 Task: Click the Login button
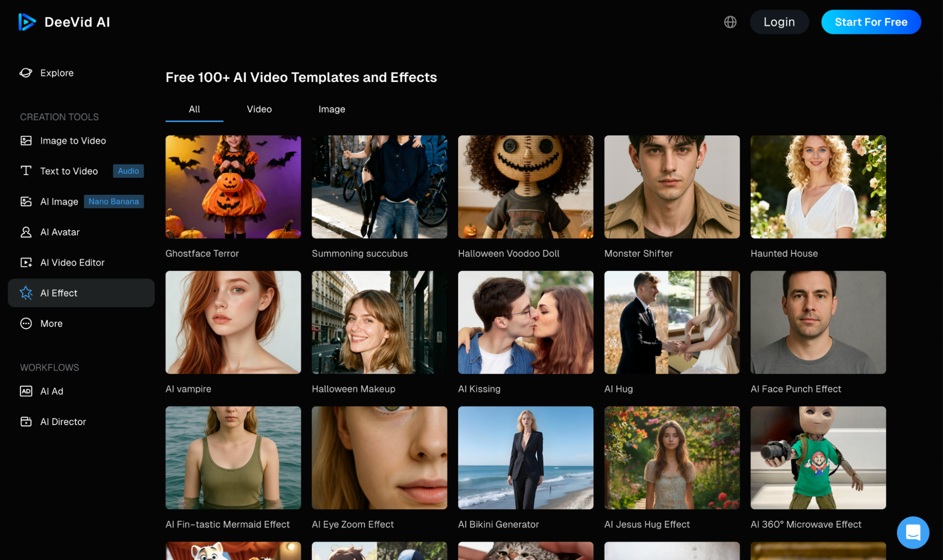click(779, 22)
